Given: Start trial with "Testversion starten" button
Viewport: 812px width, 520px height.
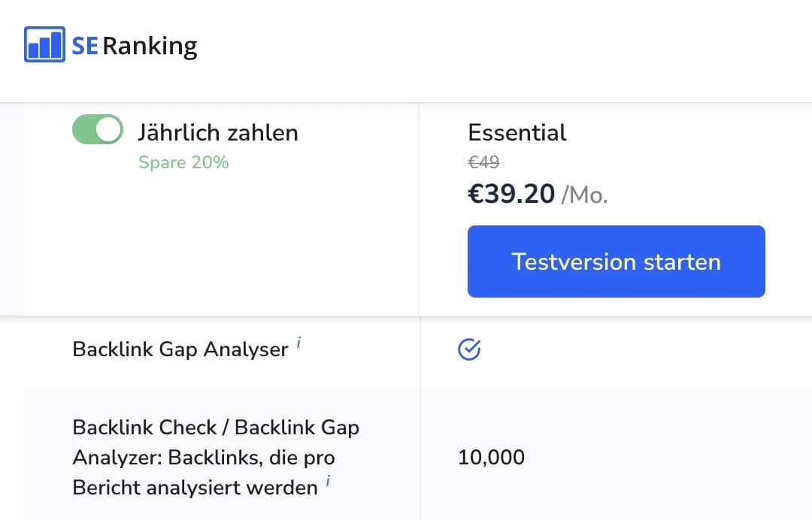Looking at the screenshot, I should pyautogui.click(x=616, y=261).
